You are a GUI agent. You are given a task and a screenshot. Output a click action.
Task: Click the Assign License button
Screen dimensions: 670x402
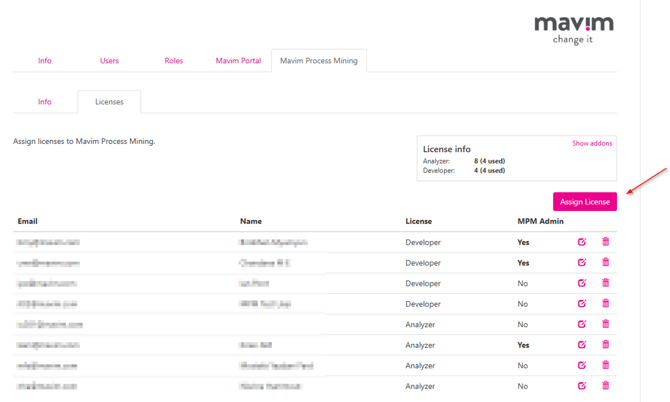click(585, 202)
